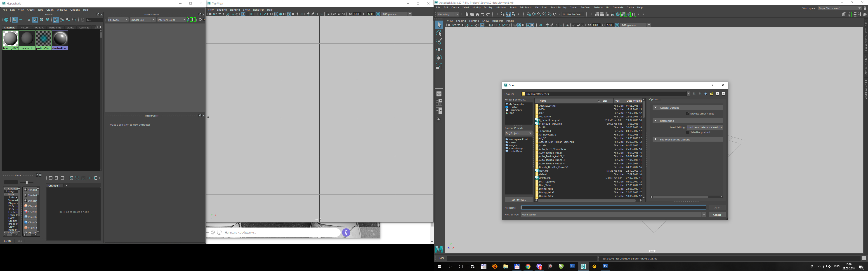Viewport: 868px width, 271px height.
Task: Enable Snap to grids magnet icon
Action: click(x=529, y=14)
